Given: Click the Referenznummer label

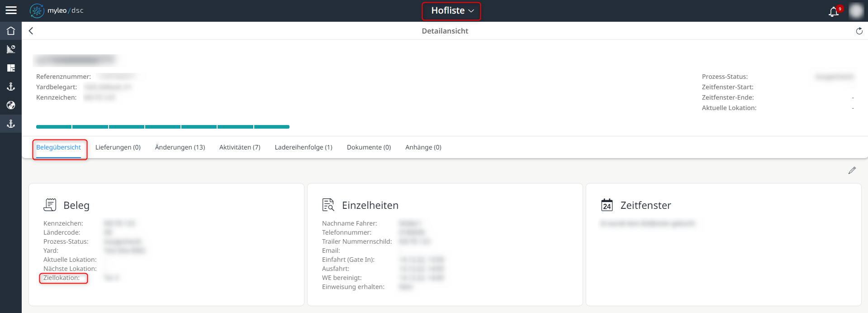Looking at the screenshot, I should (63, 77).
